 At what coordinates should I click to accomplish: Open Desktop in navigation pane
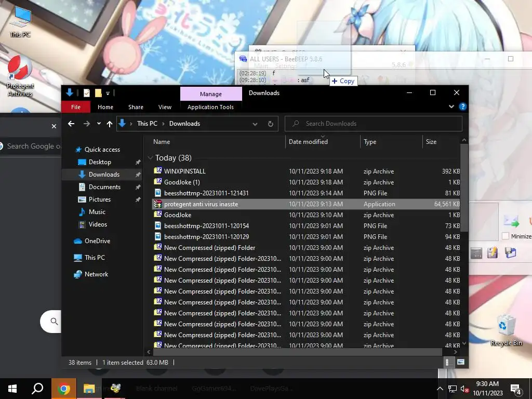tap(100, 162)
